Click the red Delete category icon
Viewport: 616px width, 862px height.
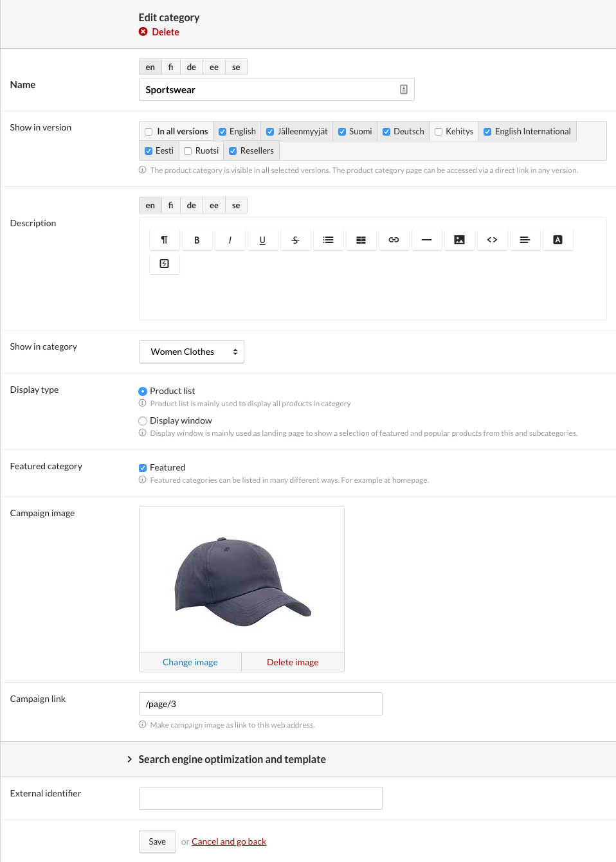coord(143,31)
